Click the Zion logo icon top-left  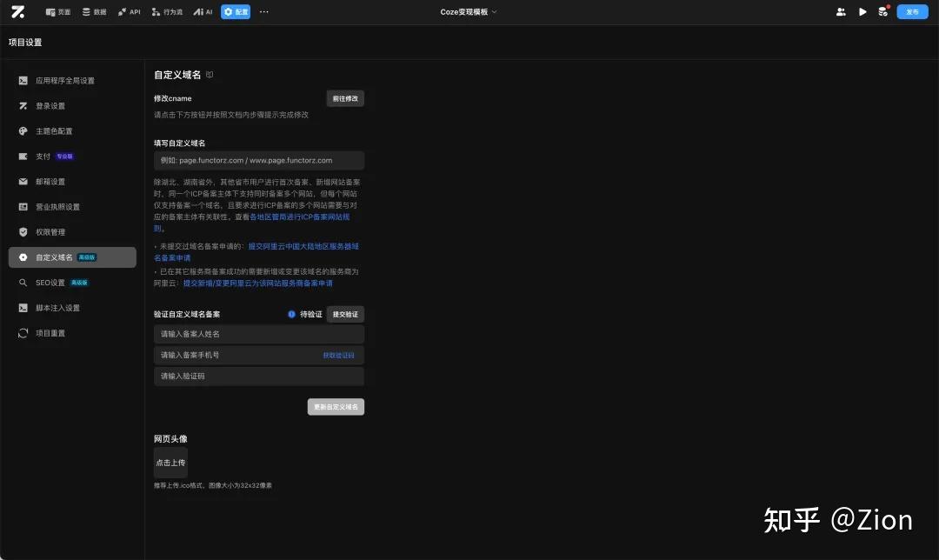tap(18, 11)
